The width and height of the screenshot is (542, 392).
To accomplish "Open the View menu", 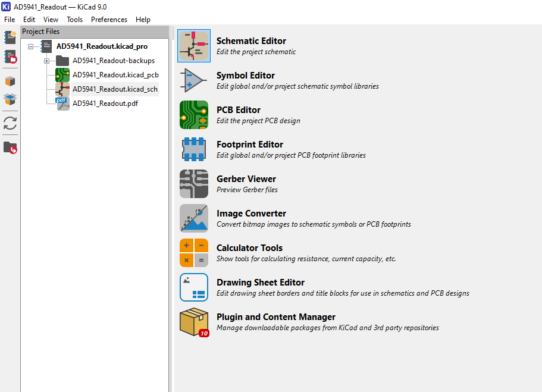I will (51, 20).
